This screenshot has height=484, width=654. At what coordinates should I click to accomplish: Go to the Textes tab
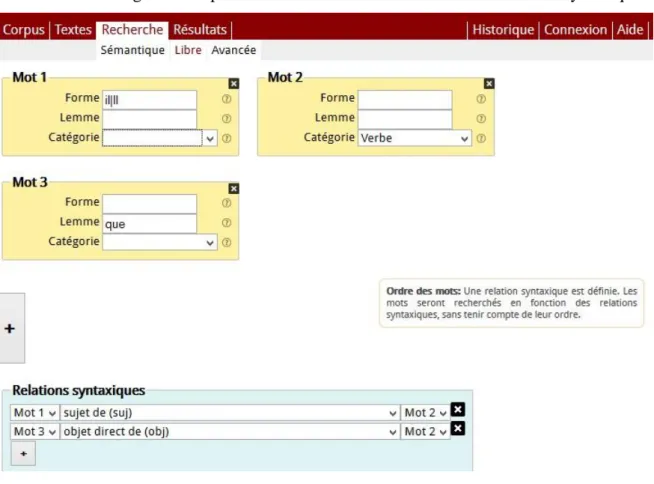[x=73, y=30]
